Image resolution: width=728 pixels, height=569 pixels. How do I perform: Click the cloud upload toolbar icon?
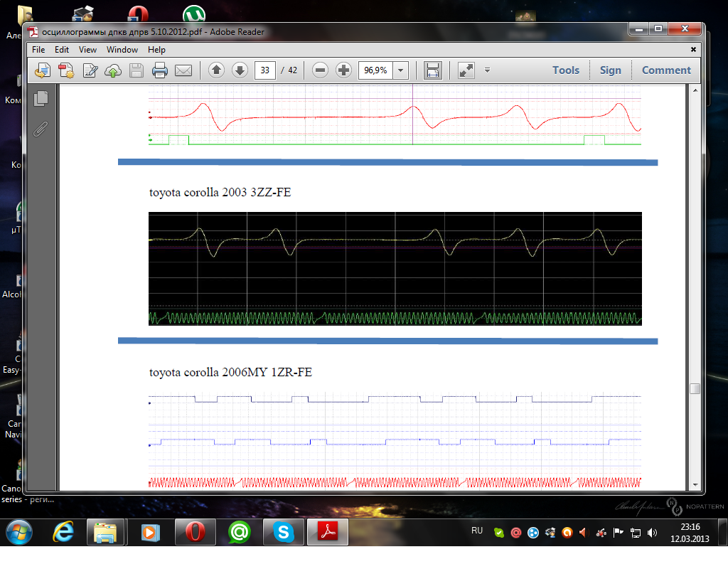point(113,70)
